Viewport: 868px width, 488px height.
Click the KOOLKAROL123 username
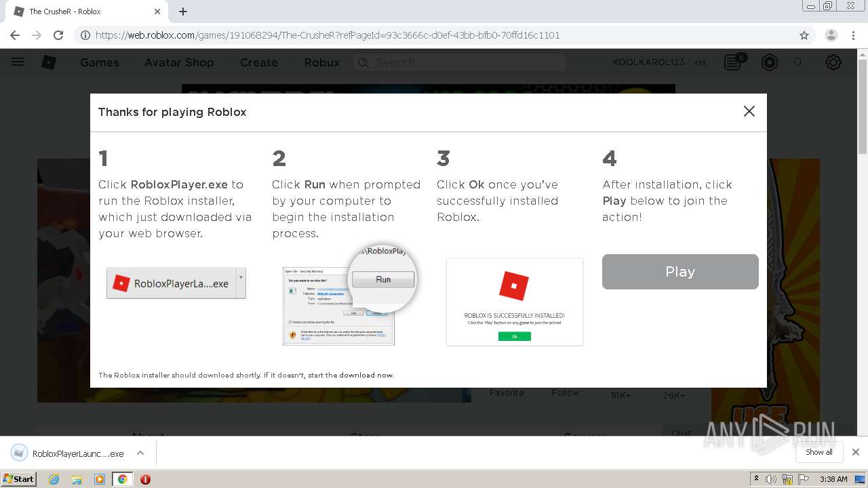coord(649,62)
